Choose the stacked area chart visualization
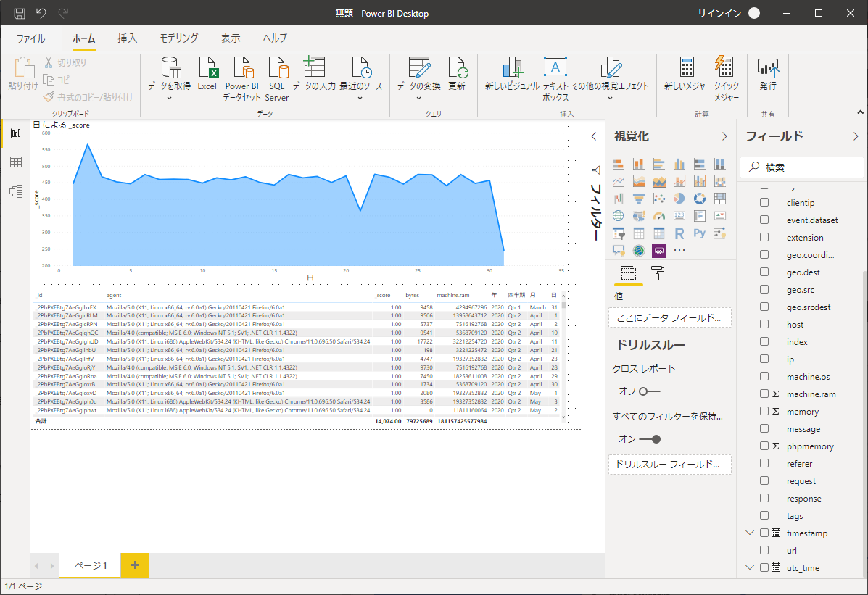Image resolution: width=868 pixels, height=595 pixels. [x=658, y=181]
